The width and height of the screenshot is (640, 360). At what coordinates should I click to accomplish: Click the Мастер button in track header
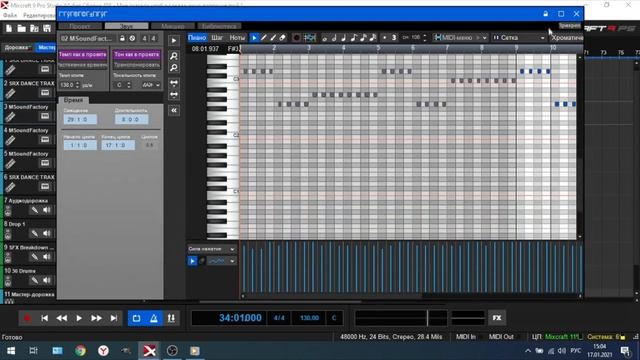[46, 47]
